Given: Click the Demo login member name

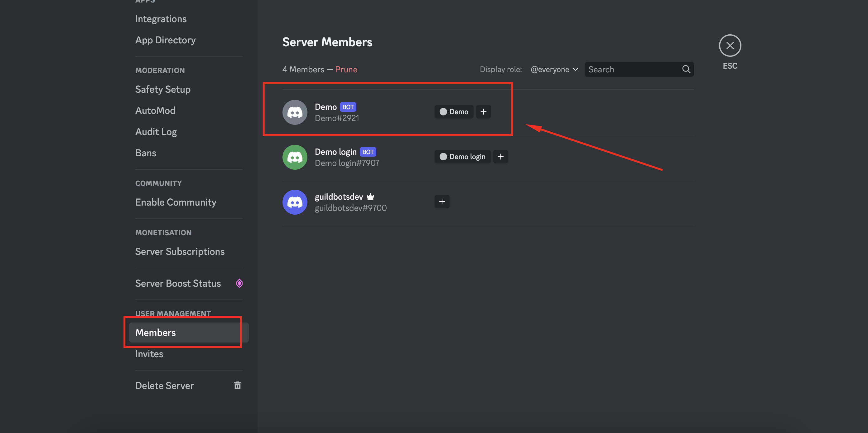Looking at the screenshot, I should tap(335, 152).
